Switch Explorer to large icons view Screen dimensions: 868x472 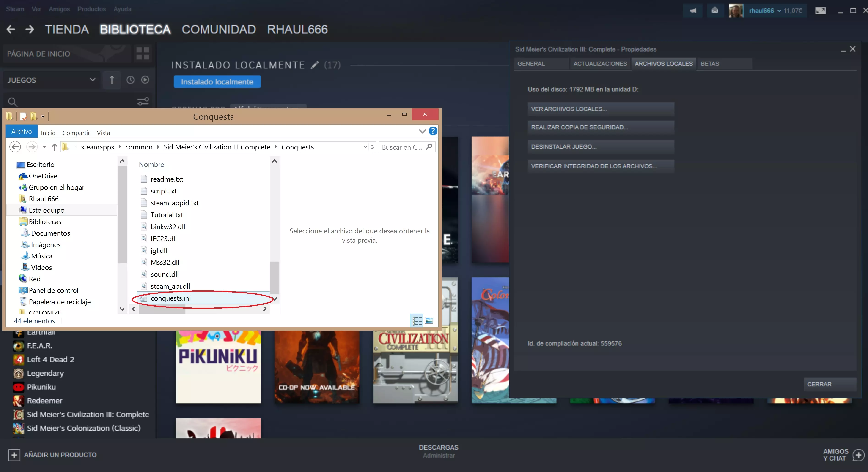pyautogui.click(x=429, y=320)
